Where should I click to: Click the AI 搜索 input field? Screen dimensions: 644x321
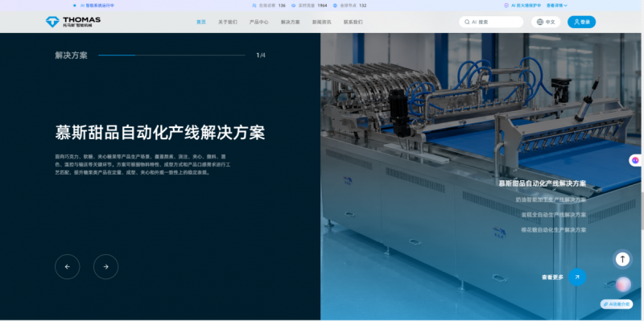pos(491,23)
